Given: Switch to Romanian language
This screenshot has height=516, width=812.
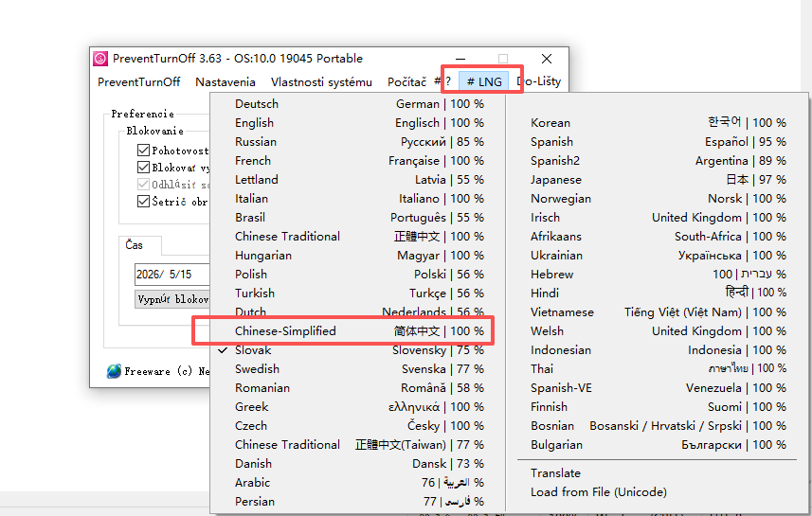Looking at the screenshot, I should click(x=357, y=387).
